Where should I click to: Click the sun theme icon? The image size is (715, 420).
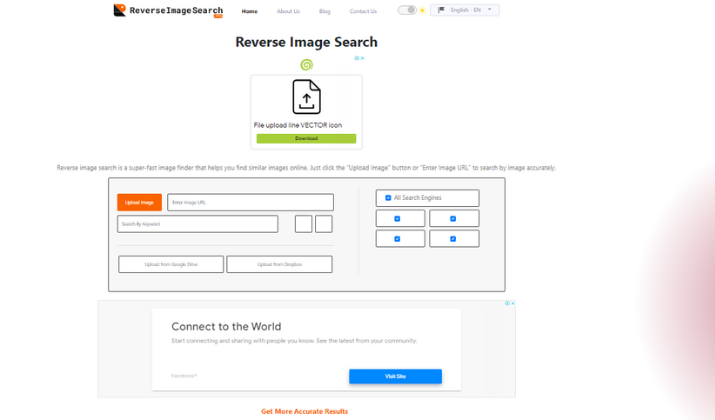(422, 10)
